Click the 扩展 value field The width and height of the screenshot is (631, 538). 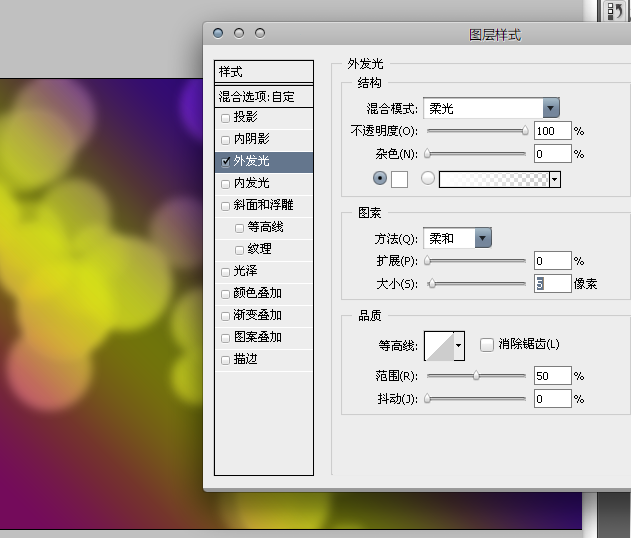pyautogui.click(x=553, y=261)
